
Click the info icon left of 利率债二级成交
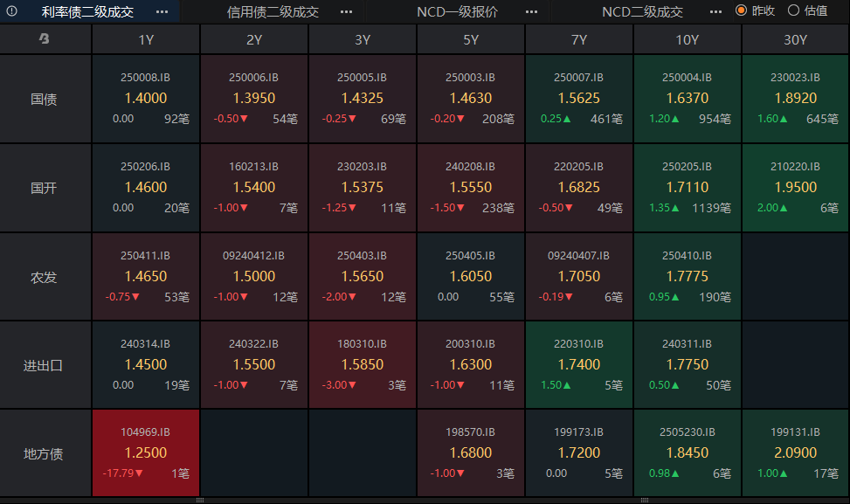[x=11, y=10]
